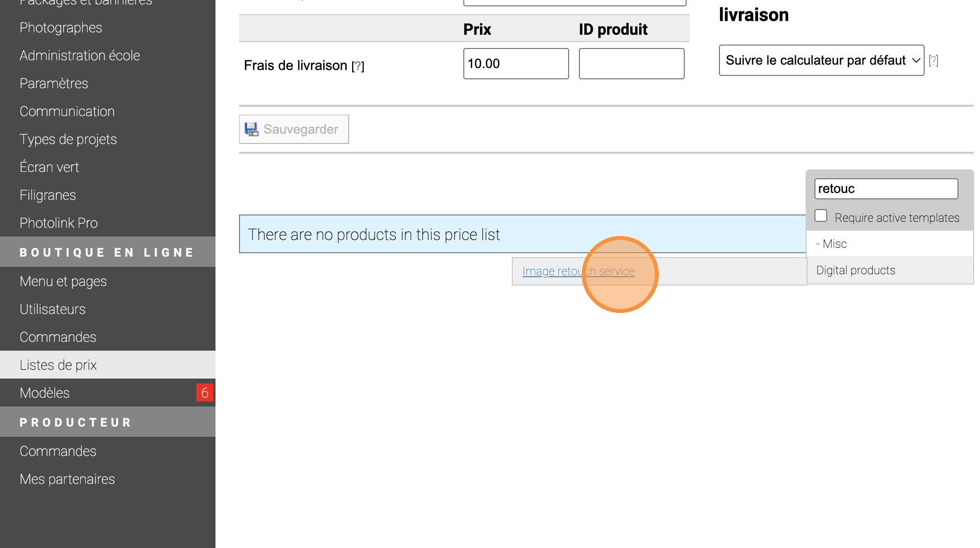Go to Photolink Pro page
980x548 pixels.
pos(59,223)
